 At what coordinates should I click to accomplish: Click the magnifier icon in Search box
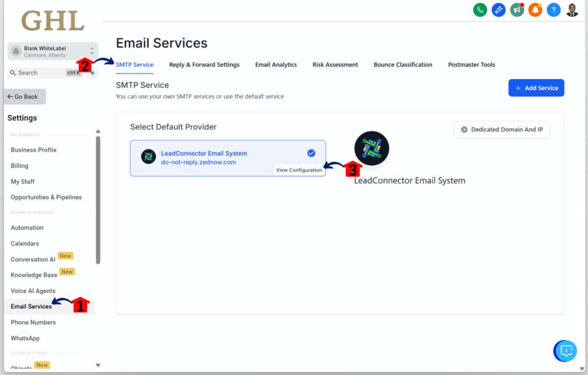13,73
